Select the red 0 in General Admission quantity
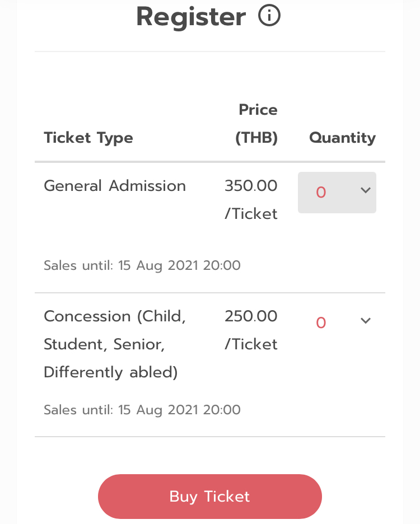The image size is (420, 524). click(321, 193)
